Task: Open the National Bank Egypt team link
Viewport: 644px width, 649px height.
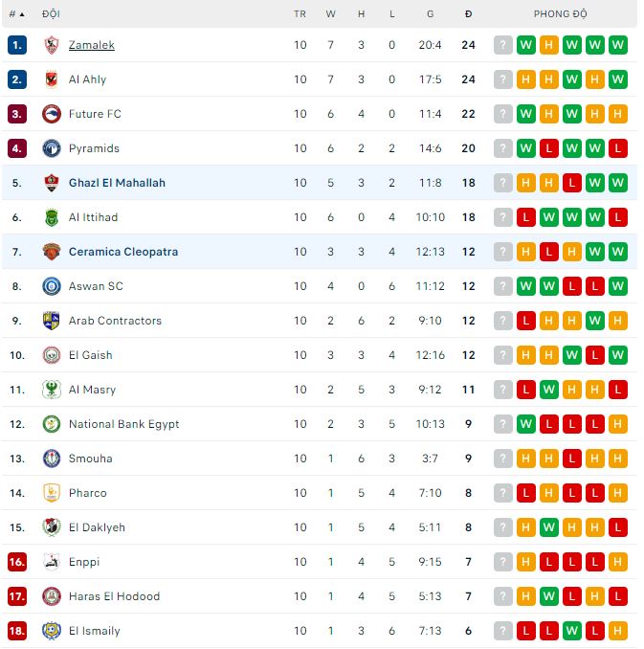Action: point(123,424)
